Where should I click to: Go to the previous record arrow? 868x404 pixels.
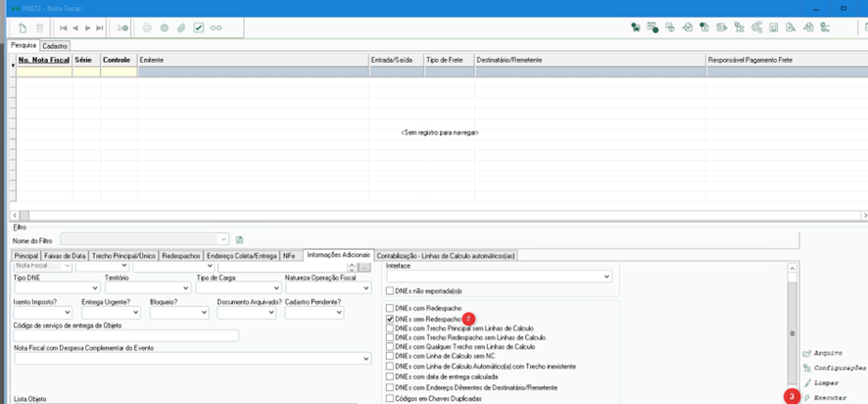click(x=75, y=27)
